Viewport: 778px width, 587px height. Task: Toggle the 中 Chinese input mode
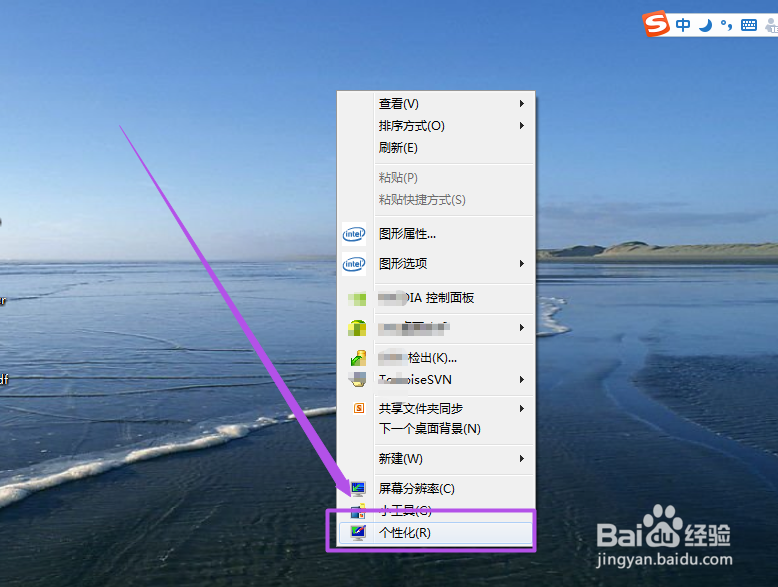click(683, 25)
